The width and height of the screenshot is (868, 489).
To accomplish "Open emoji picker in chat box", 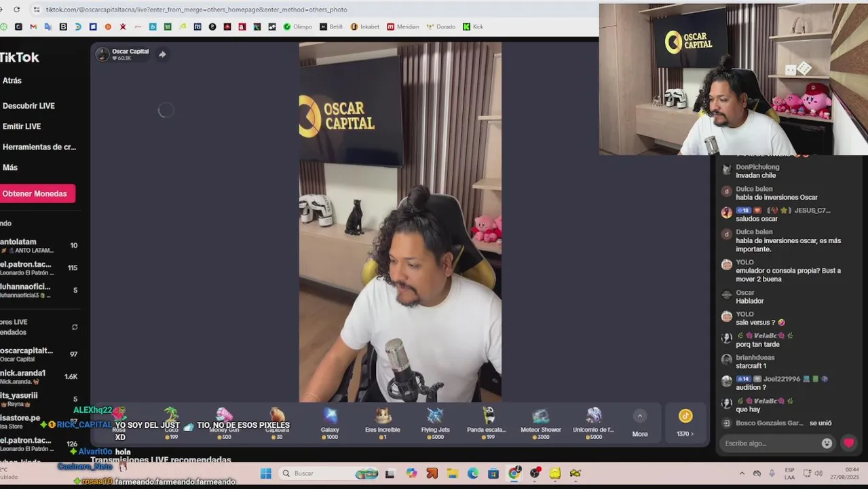I will click(x=827, y=443).
